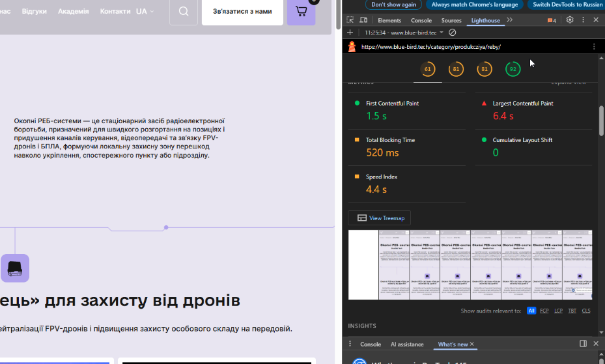Open Lighthouse report tools three-dot menu
Screen dimensions: 605x364
tap(594, 47)
